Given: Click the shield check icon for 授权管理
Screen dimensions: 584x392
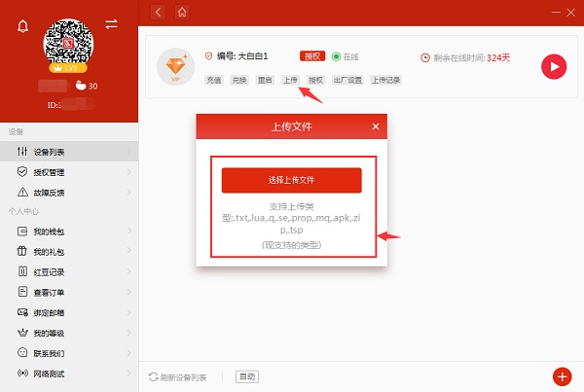Looking at the screenshot, I should (x=22, y=171).
